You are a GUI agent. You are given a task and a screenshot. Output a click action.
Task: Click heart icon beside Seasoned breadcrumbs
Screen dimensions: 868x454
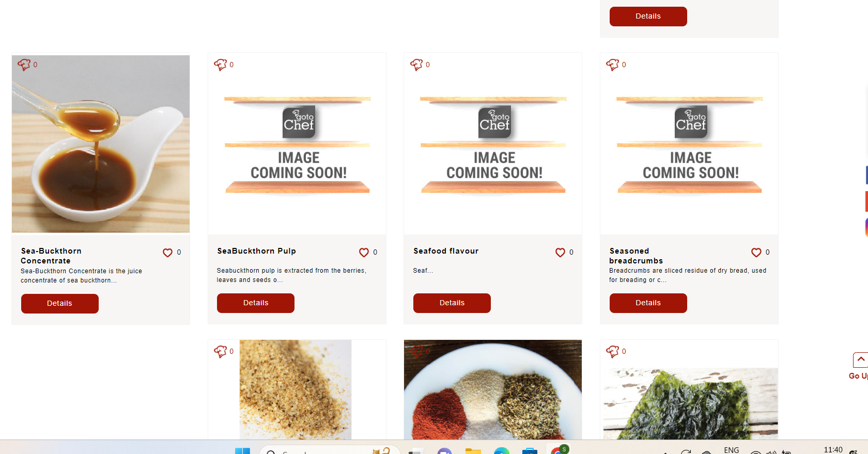(756, 253)
